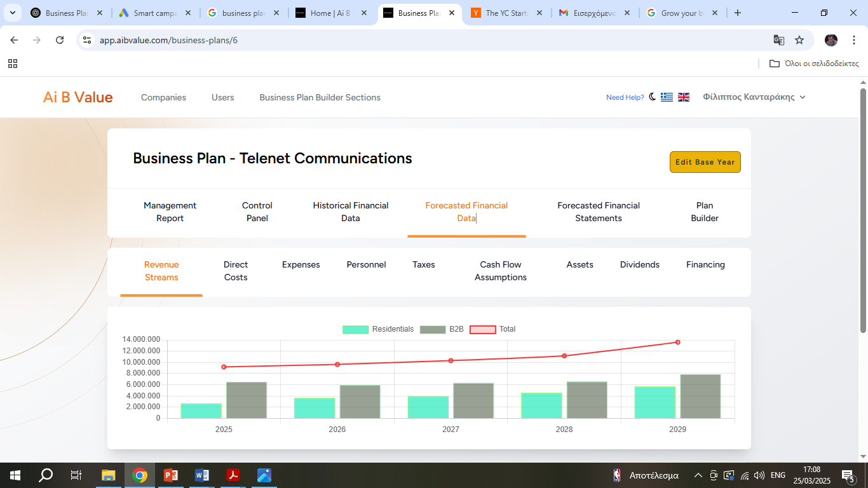868x488 pixels.
Task: Switch to Management Report tab
Action: [170, 212]
